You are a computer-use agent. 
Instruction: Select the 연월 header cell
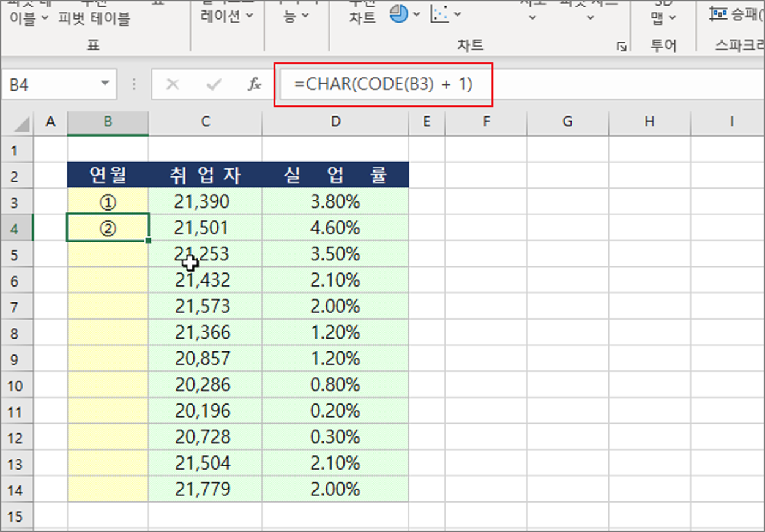pos(108,176)
